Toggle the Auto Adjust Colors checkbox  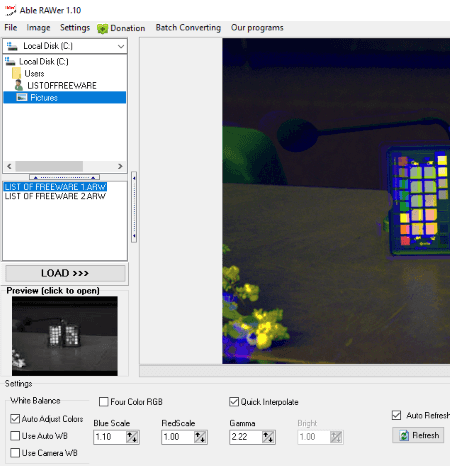point(15,419)
